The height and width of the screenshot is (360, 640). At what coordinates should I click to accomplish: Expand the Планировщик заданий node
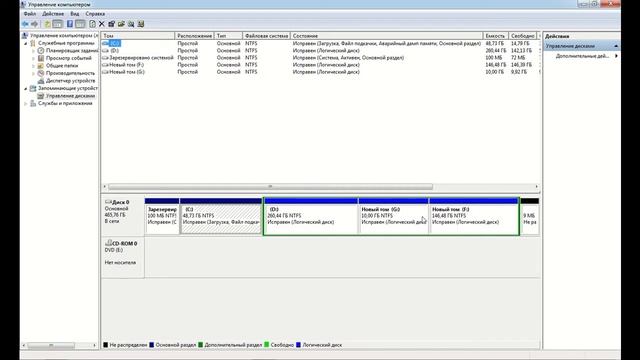point(33,51)
